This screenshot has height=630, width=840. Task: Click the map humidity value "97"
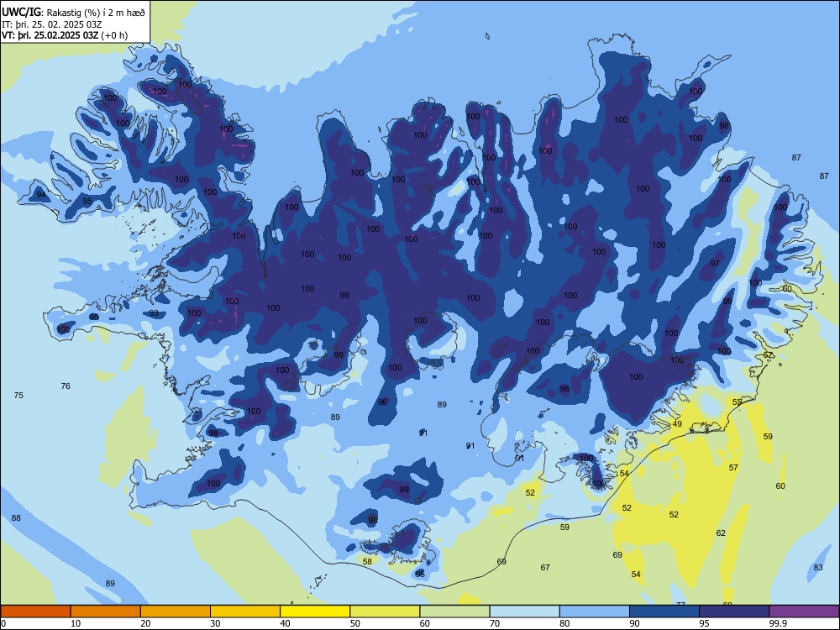[715, 263]
